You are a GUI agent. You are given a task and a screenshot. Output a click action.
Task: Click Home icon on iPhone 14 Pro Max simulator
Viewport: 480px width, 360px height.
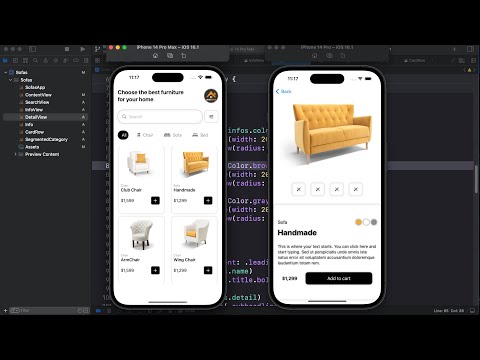(x=155, y=56)
